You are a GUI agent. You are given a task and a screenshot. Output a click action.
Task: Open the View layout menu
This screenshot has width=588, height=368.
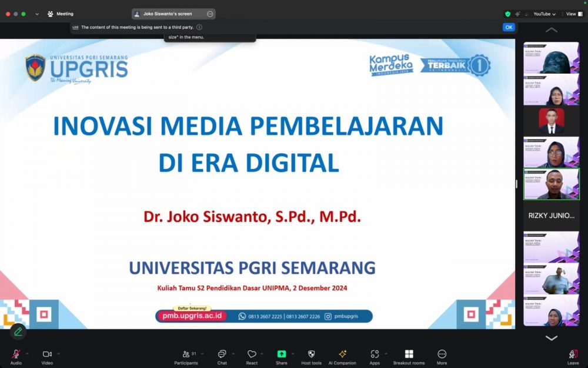tap(574, 14)
